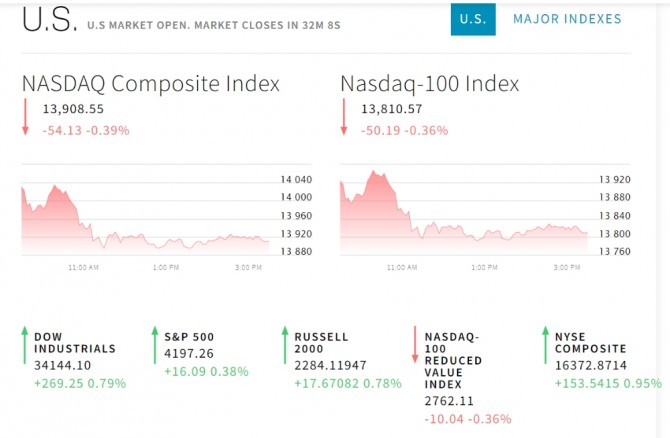Viewport: 670px width, 438px height.
Task: Open the Nasdaq-100 Reduced Value Index link
Action: click(x=453, y=360)
